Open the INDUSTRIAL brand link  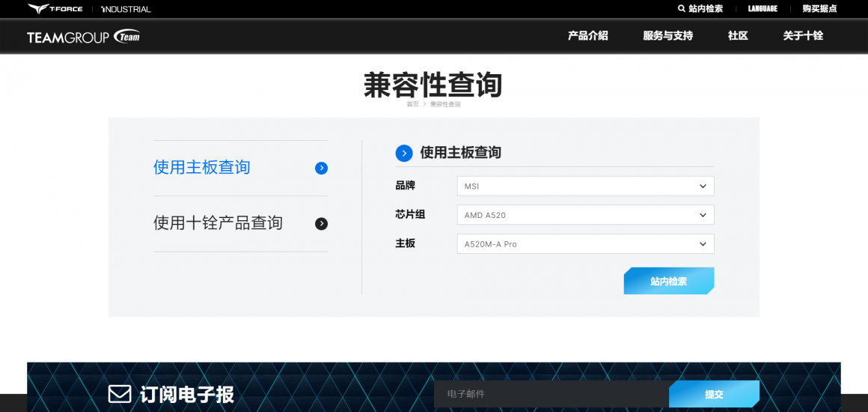point(126,9)
